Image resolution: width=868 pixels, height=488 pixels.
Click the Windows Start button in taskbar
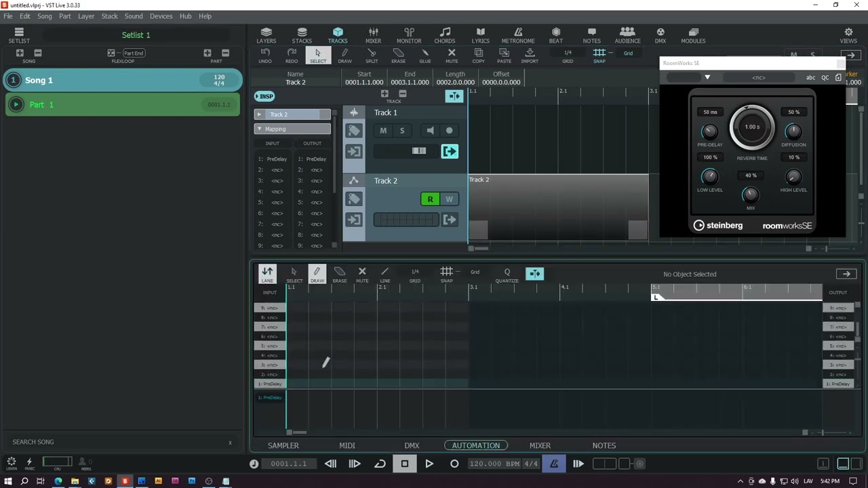[x=8, y=481]
